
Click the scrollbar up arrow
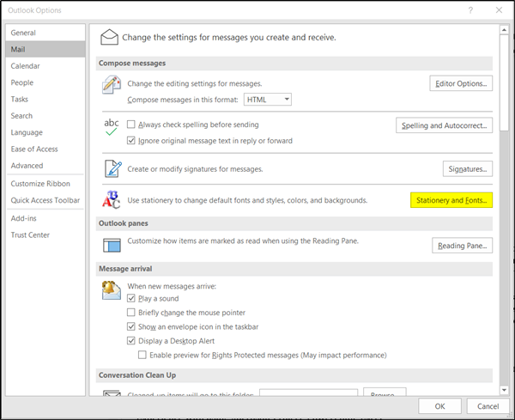click(x=504, y=30)
